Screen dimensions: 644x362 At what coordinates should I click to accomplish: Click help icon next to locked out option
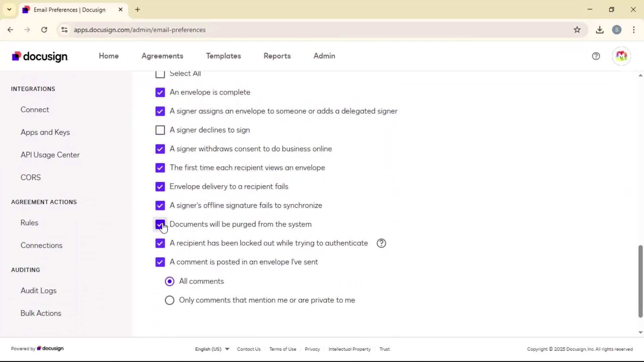coord(381,243)
